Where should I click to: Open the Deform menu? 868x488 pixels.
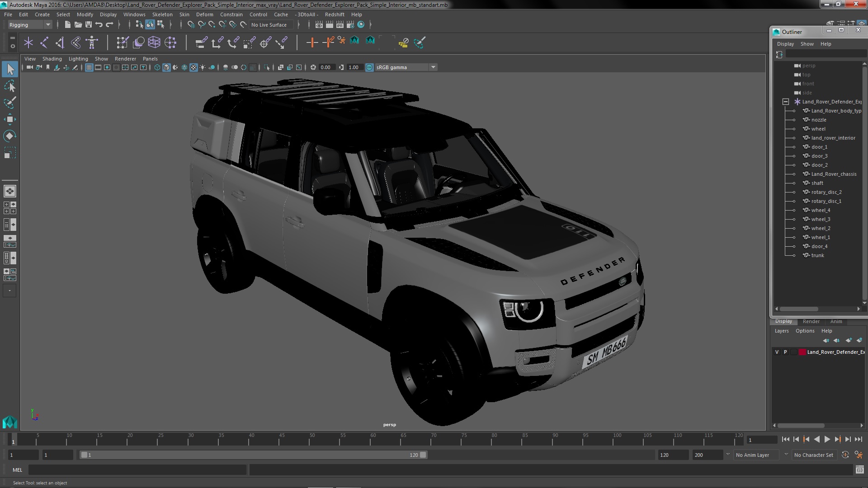coord(204,14)
